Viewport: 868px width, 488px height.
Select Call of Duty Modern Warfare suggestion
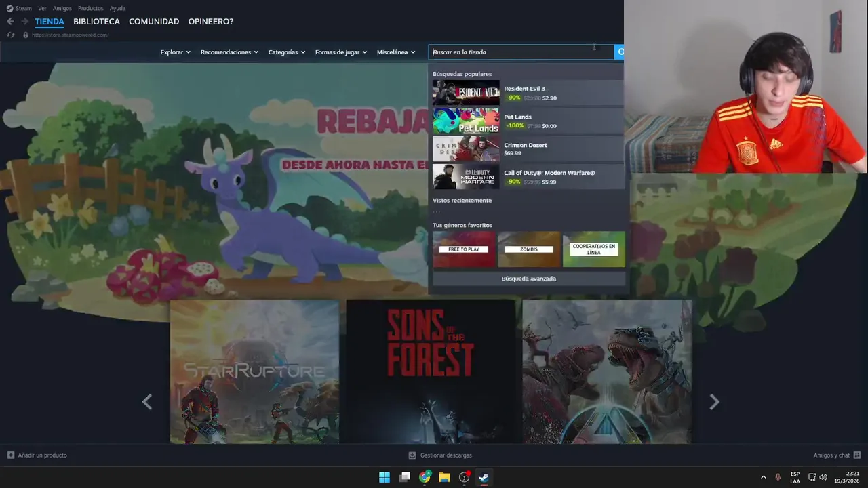pos(528,177)
